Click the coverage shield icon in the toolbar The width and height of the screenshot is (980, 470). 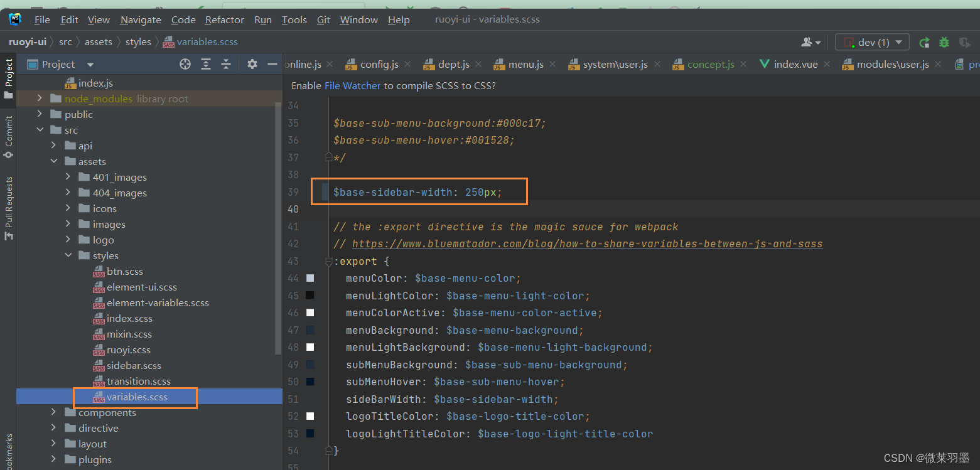tap(965, 42)
